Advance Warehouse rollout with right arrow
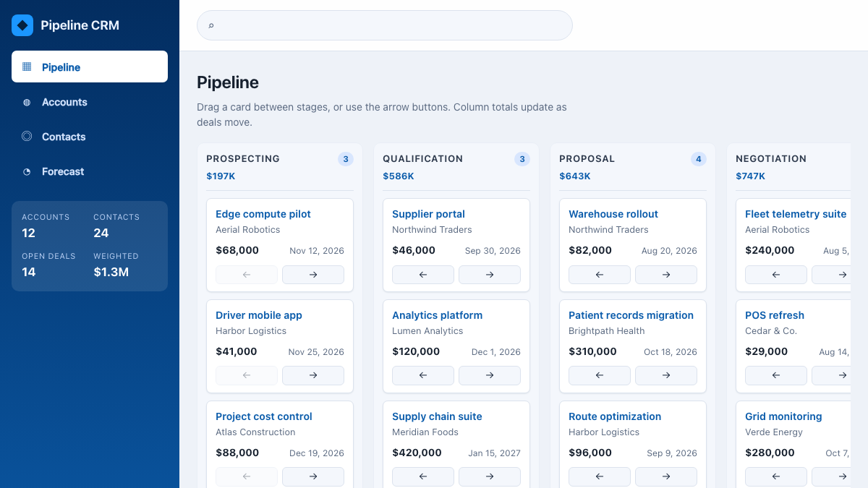 point(666,275)
